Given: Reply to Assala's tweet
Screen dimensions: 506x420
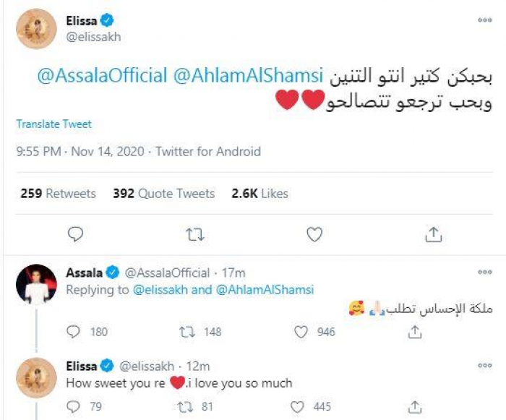Looking at the screenshot, I should (74, 332).
